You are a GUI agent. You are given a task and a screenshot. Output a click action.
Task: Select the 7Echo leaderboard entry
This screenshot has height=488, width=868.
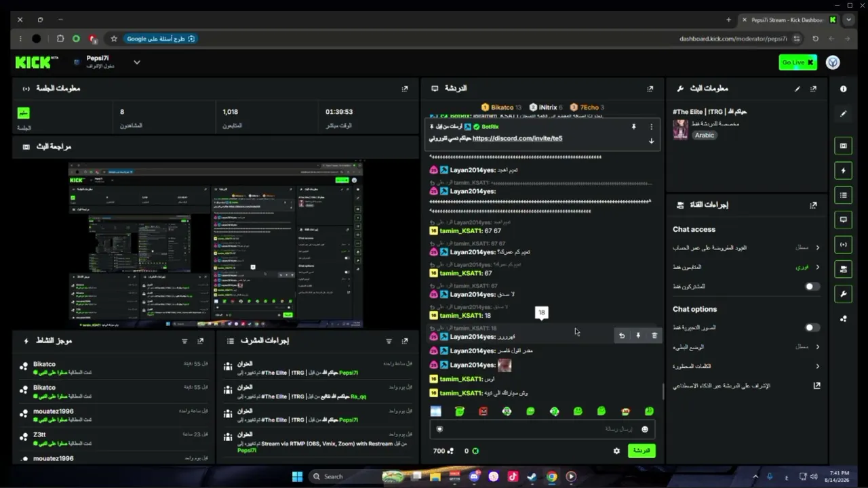click(x=587, y=107)
